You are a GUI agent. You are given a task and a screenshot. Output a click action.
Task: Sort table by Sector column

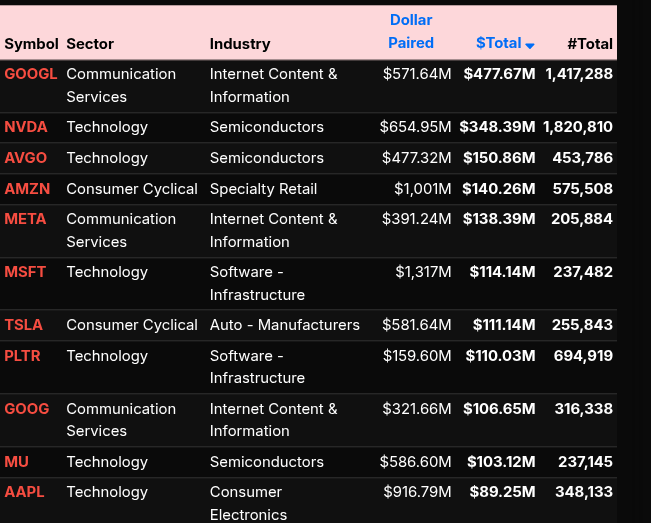click(x=90, y=44)
